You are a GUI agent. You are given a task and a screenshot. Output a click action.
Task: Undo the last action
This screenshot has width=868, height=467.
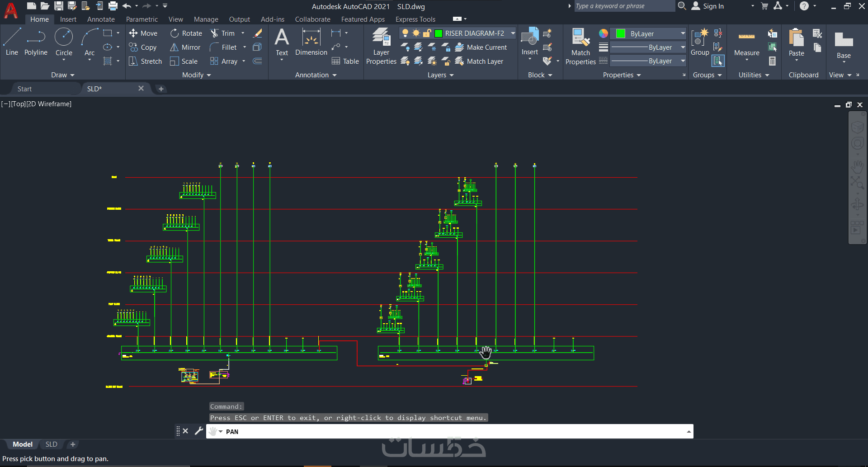pyautogui.click(x=127, y=6)
